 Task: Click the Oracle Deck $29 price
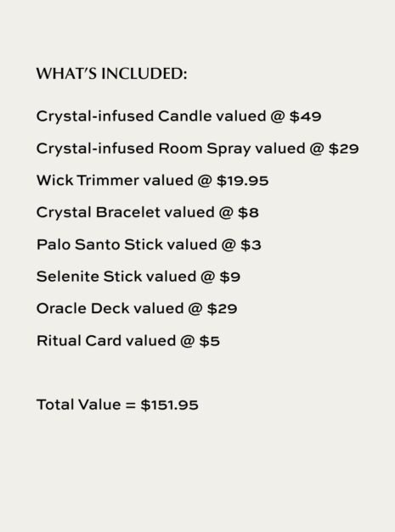[x=222, y=309]
